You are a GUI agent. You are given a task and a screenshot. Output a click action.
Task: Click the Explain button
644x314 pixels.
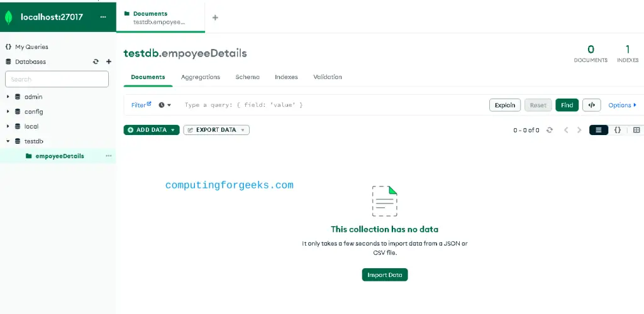point(505,105)
